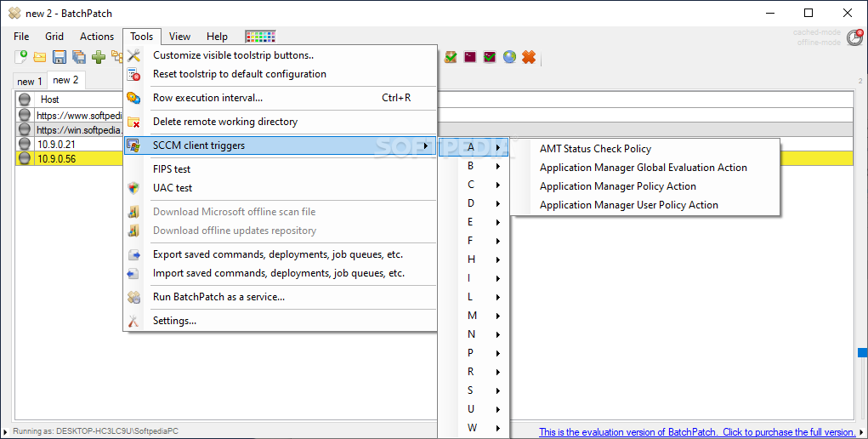Click the grey circle icon in the Host header row
This screenshot has height=439, width=868.
coord(25,100)
